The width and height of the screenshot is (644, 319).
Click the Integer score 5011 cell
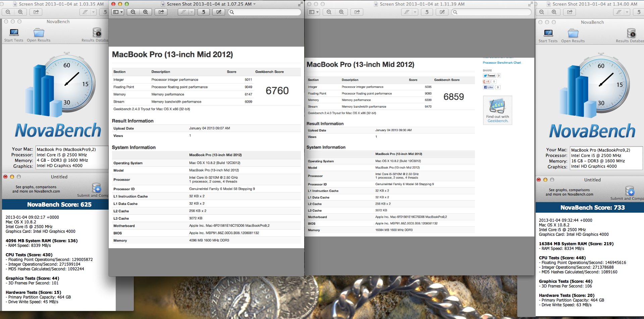(248, 80)
